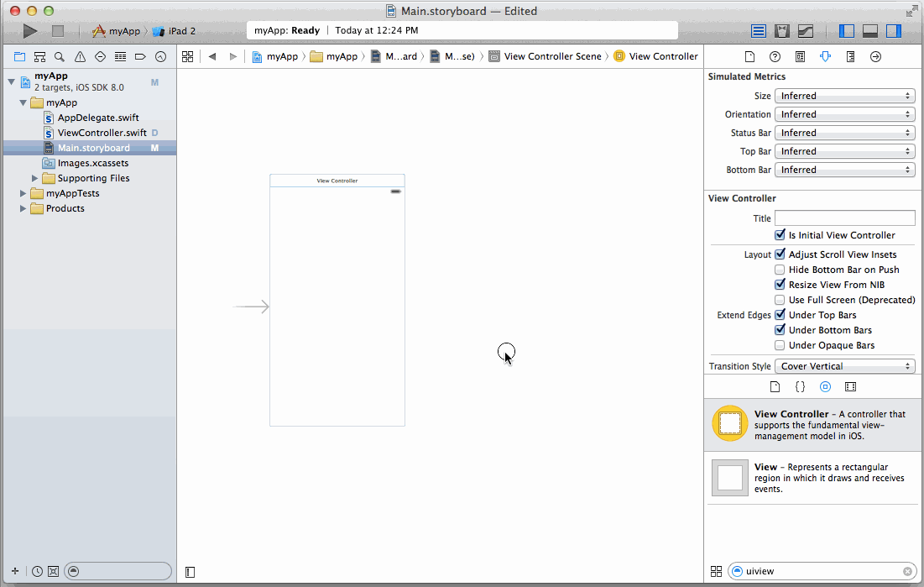This screenshot has height=587, width=924.
Task: Open the Connections inspector
Action: (x=875, y=56)
